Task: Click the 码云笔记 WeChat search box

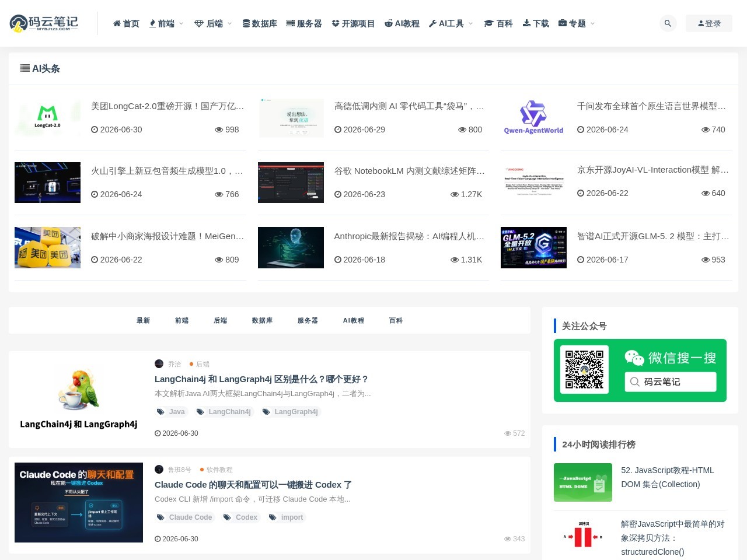Action: 670,381
